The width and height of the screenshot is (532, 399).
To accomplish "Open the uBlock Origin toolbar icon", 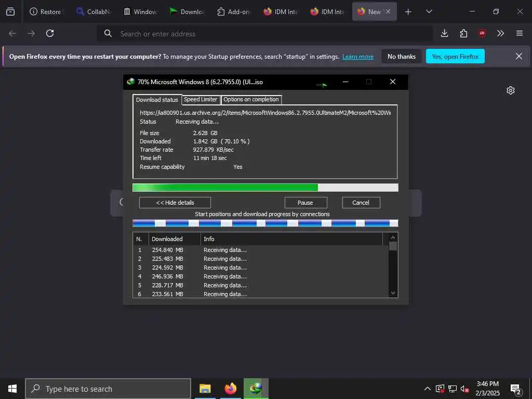I will click(482, 33).
